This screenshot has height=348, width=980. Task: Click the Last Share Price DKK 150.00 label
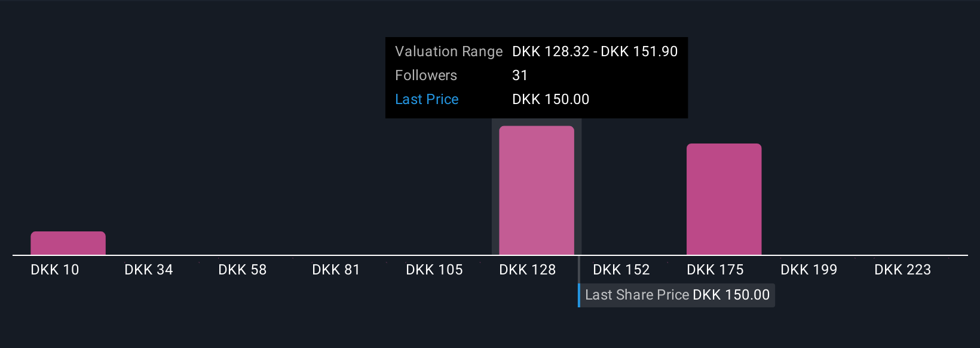[677, 295]
